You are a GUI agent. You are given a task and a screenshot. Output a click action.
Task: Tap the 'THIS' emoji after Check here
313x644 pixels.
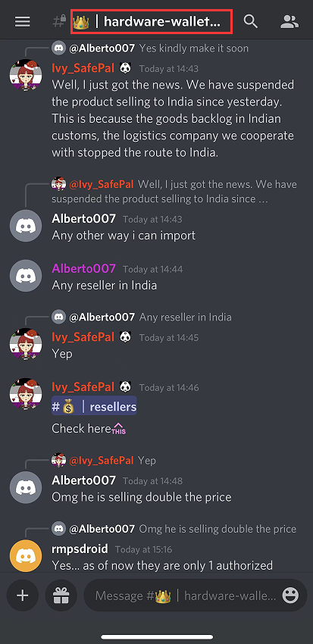pyautogui.click(x=118, y=428)
